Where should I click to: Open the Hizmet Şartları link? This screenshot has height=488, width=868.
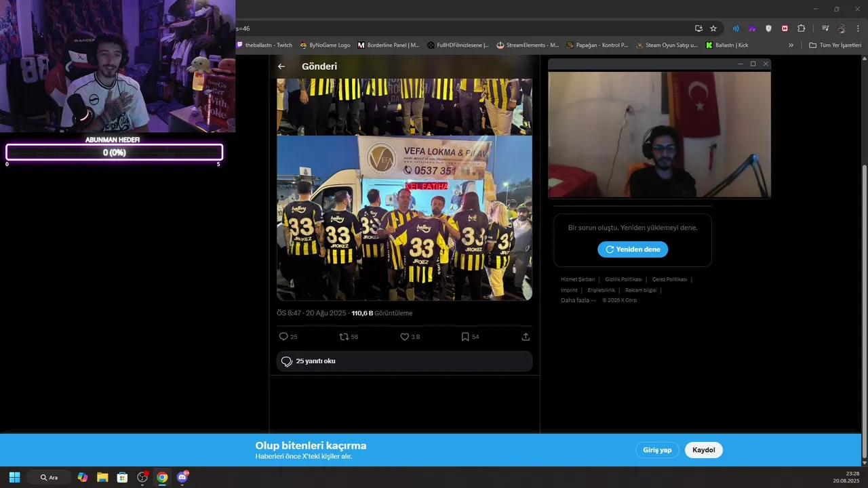pyautogui.click(x=578, y=279)
